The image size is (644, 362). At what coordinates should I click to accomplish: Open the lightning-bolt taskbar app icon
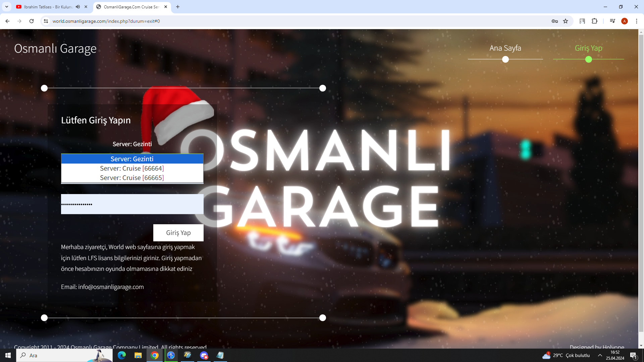(187, 355)
